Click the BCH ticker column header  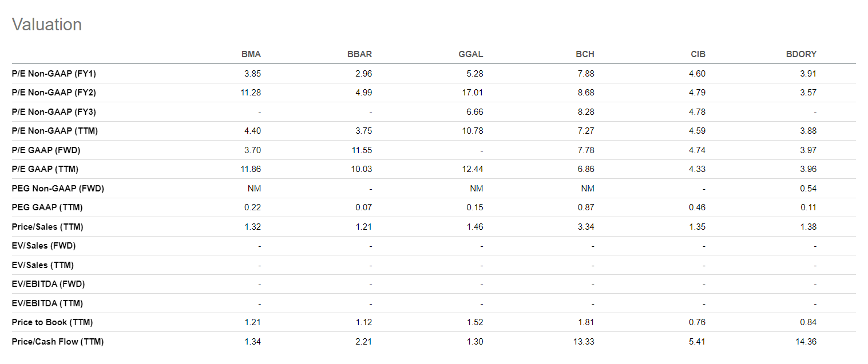(x=585, y=54)
